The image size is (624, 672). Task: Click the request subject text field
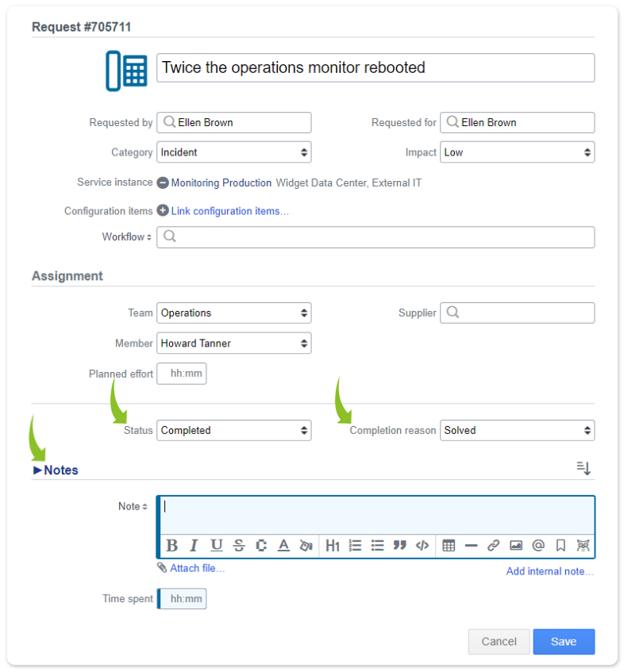[376, 67]
